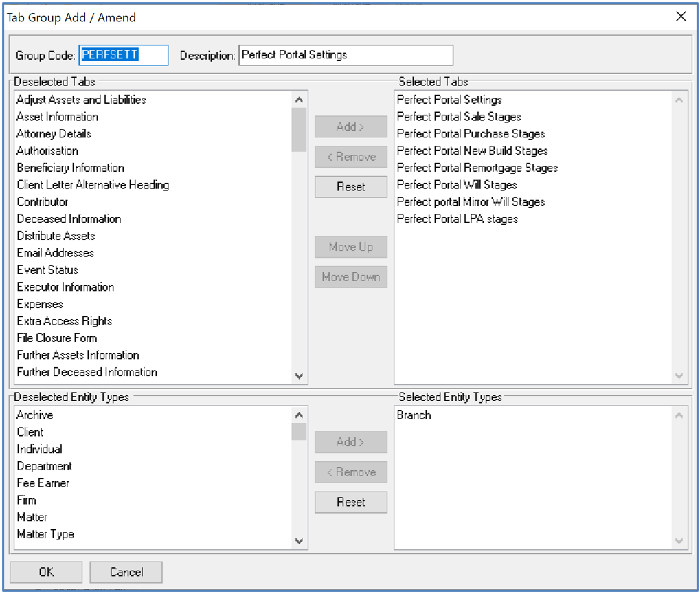Select Matter Type in entity list
Image resolution: width=700 pixels, height=594 pixels.
coord(45,534)
